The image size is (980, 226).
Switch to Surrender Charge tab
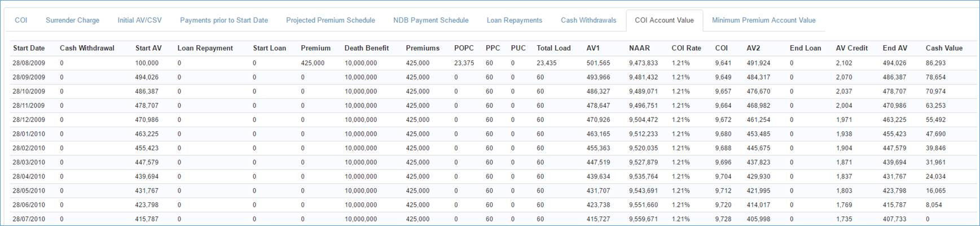[x=72, y=20]
